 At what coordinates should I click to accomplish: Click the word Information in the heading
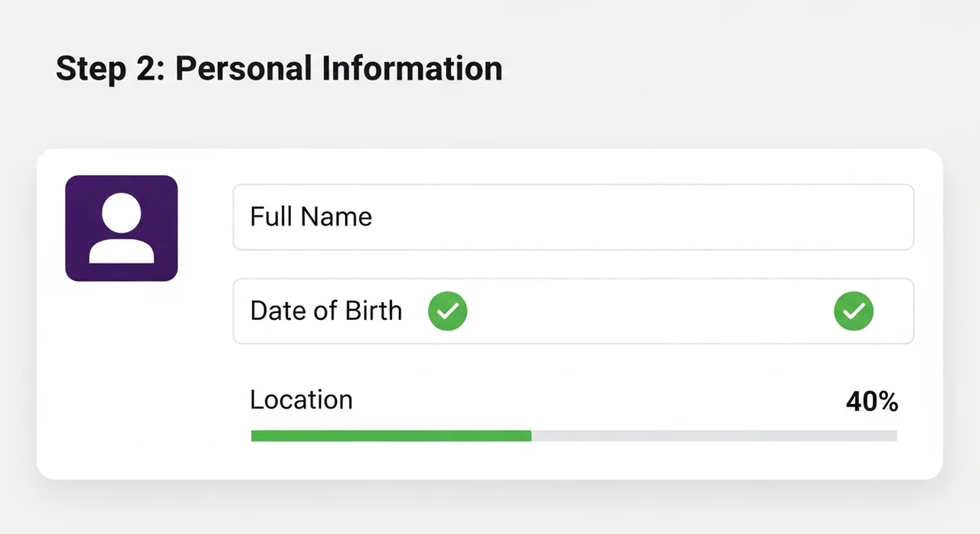411,69
